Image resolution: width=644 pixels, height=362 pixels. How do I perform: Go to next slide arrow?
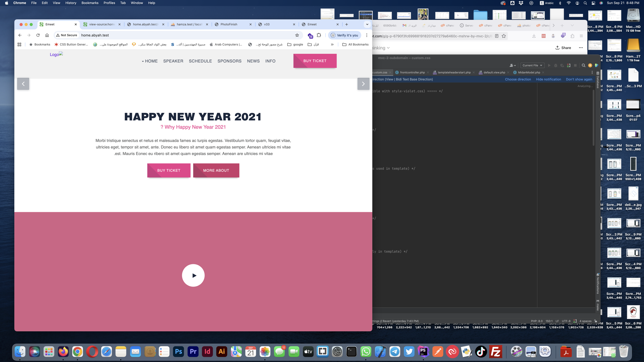tap(363, 84)
